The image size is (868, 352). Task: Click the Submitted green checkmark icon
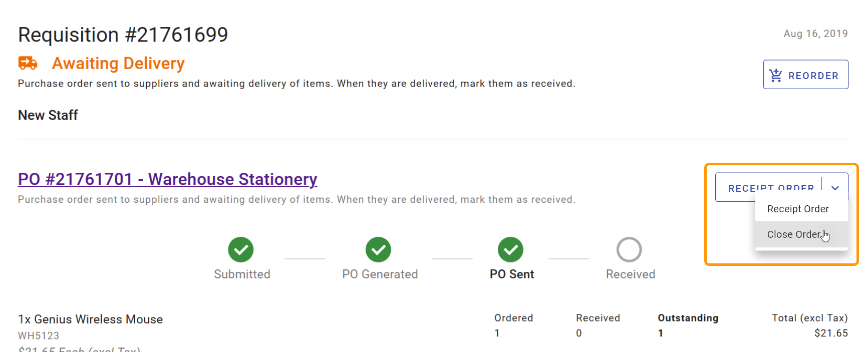point(241,249)
